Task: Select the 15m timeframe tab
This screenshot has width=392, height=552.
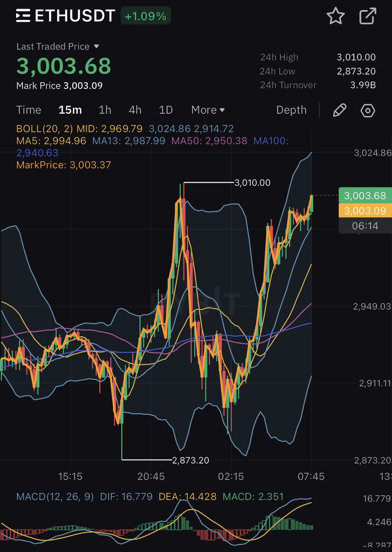Action: click(x=70, y=110)
